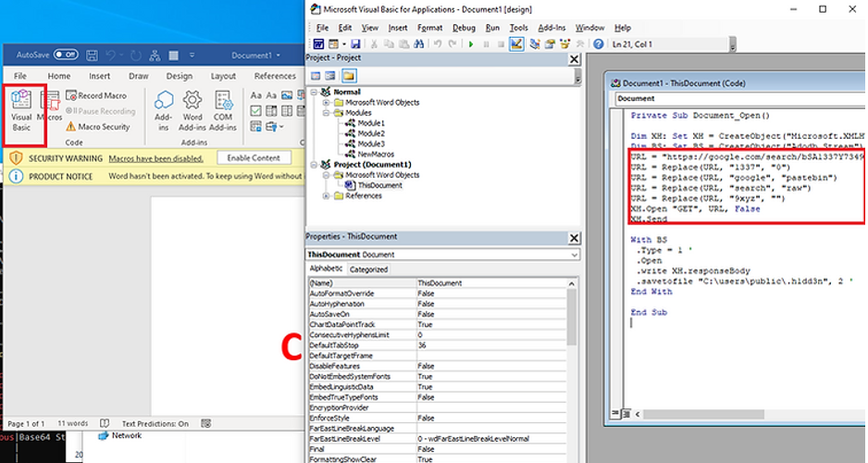This screenshot has width=868, height=463.
Task: Select Module2 in the project tree
Action: 371,133
